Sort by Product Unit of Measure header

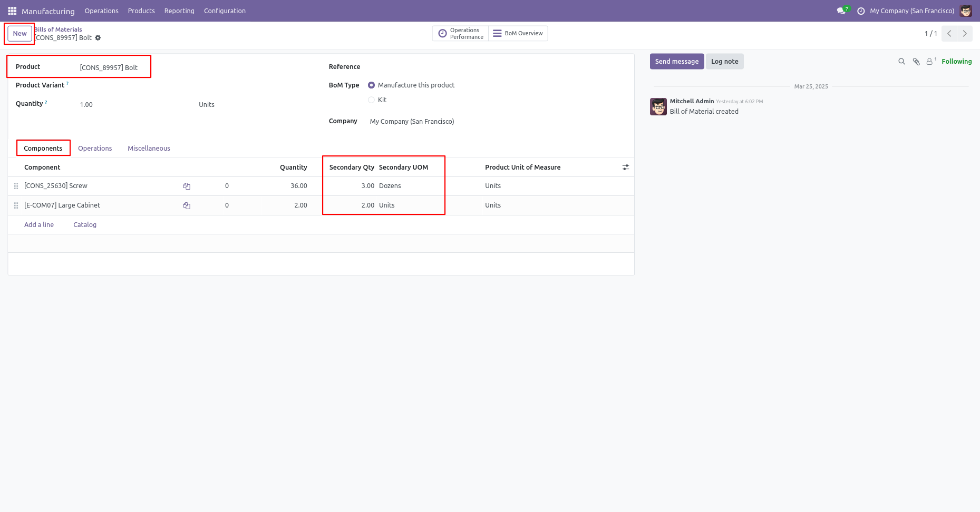tap(522, 168)
